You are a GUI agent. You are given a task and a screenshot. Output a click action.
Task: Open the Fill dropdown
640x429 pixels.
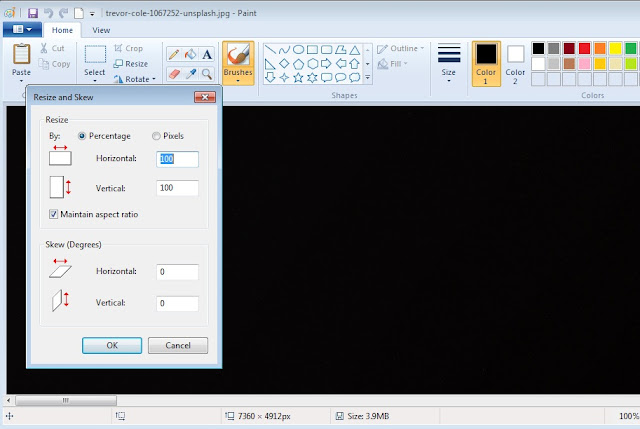point(393,64)
